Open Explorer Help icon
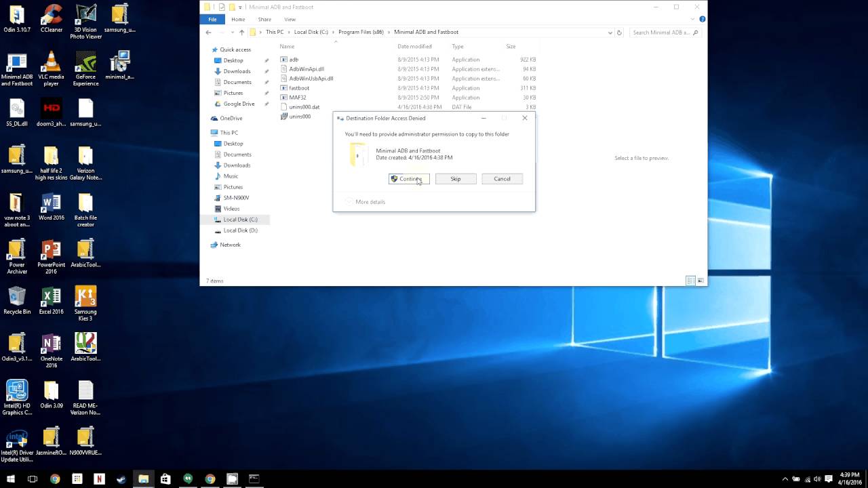 click(x=703, y=20)
